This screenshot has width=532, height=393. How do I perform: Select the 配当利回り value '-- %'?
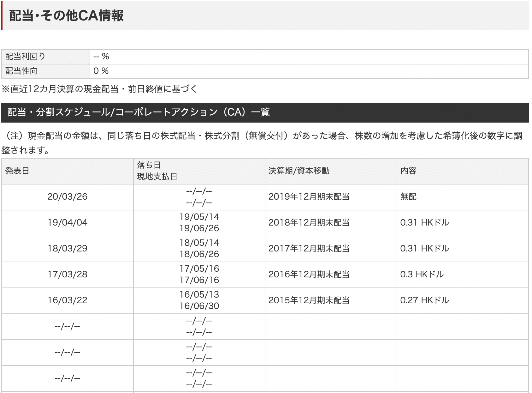point(101,57)
